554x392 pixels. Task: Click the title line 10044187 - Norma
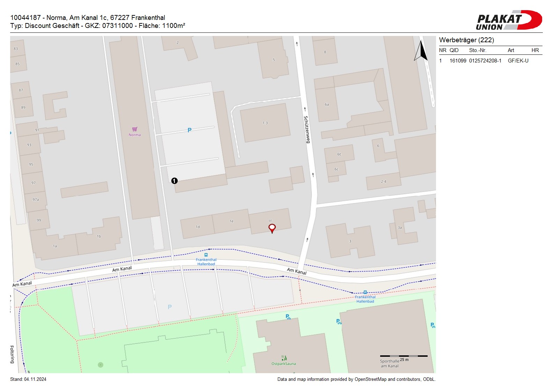click(88, 17)
